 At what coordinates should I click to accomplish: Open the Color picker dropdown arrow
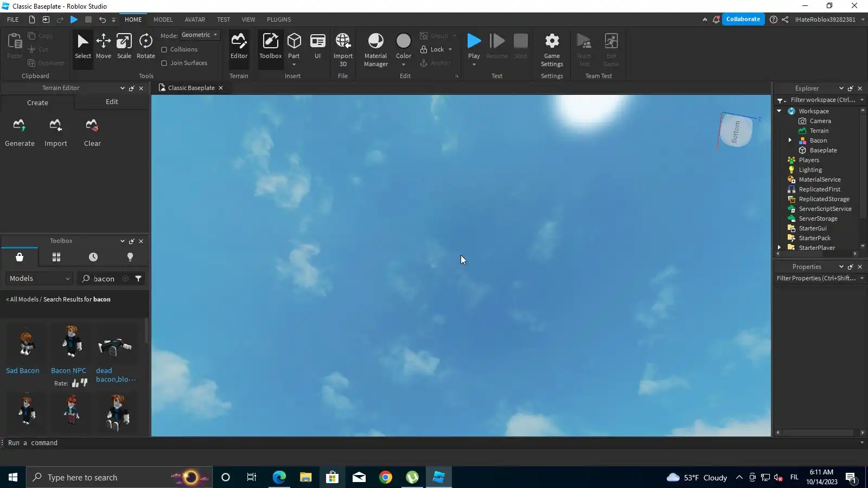[x=404, y=65]
